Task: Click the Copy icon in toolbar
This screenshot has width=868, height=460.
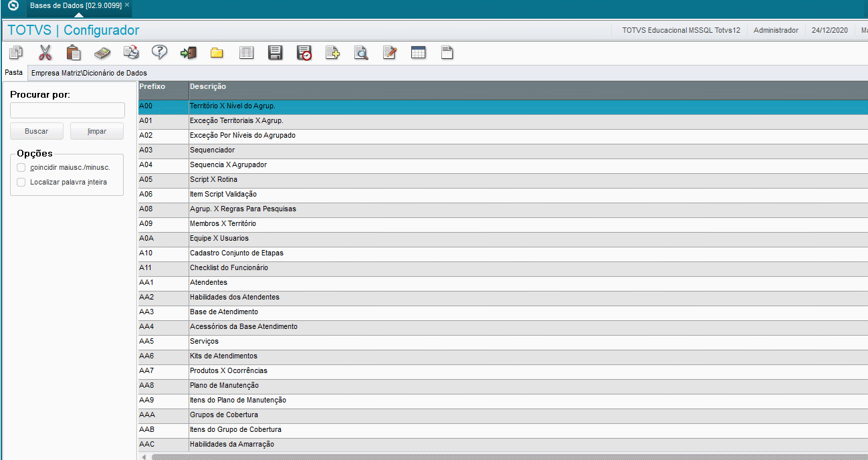Action: tap(16, 53)
